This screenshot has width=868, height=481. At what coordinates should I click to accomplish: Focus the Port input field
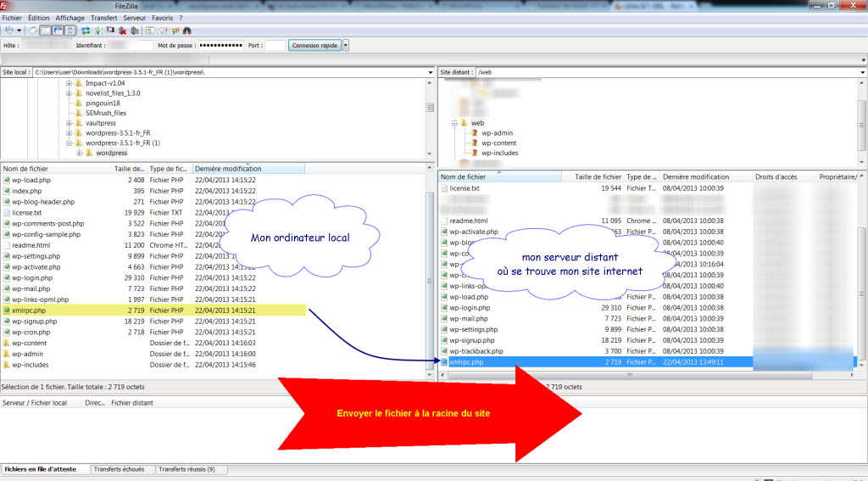[275, 46]
